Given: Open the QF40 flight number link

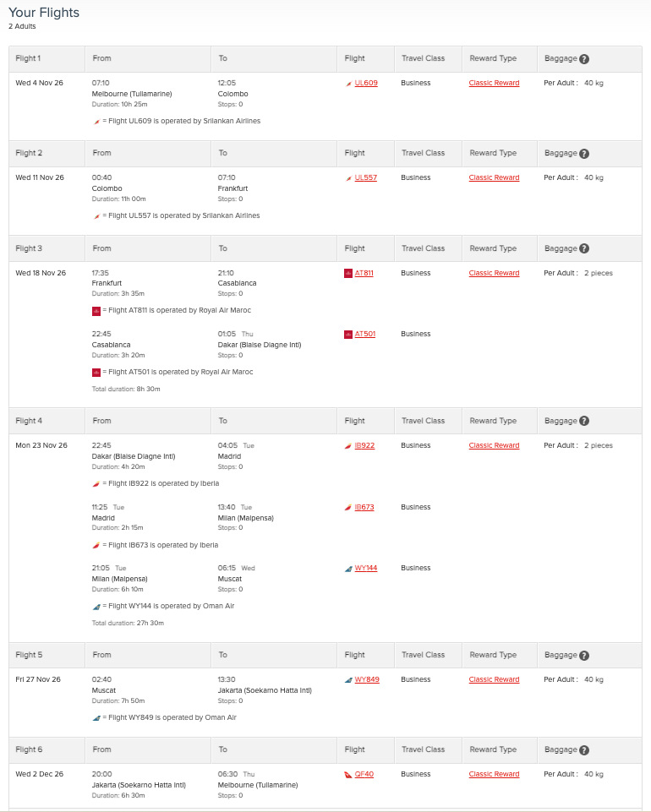Looking at the screenshot, I should click(x=364, y=774).
